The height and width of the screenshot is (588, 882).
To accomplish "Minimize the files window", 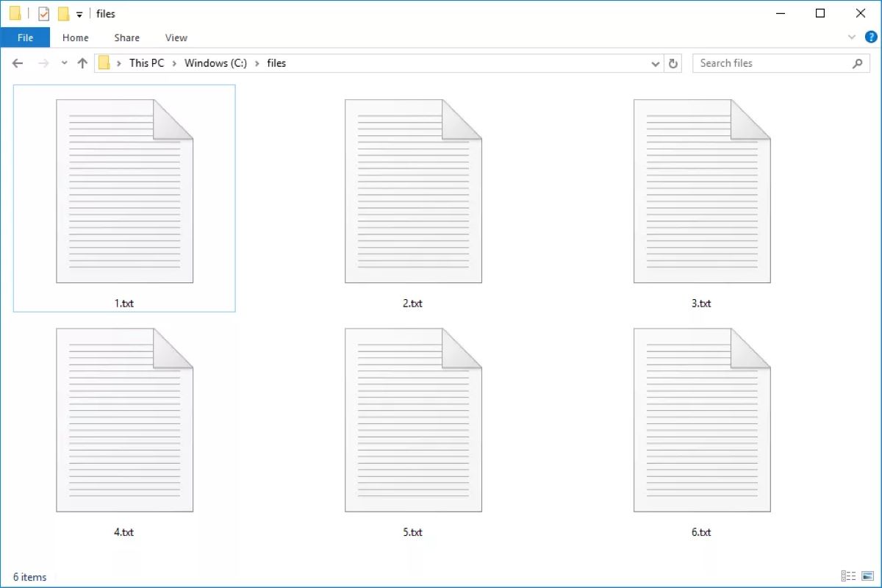I will click(x=780, y=13).
